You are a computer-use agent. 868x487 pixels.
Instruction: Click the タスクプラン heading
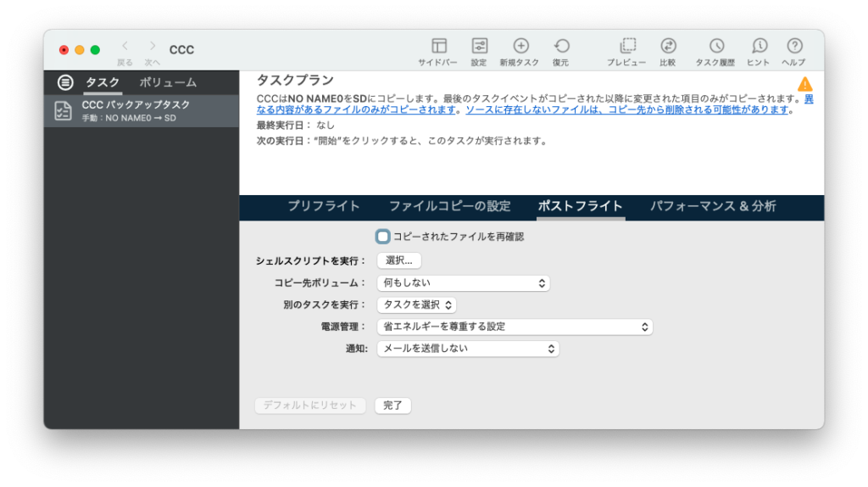click(294, 81)
